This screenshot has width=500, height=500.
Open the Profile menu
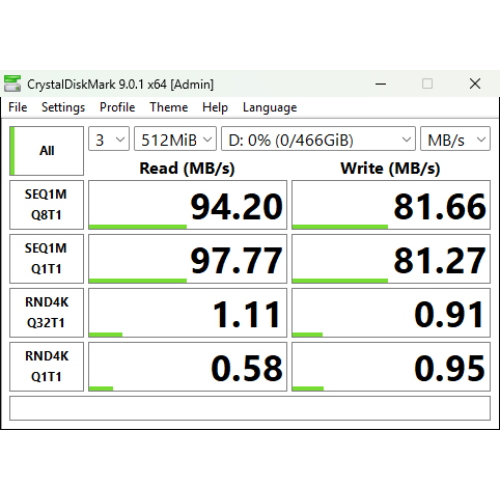(x=117, y=107)
